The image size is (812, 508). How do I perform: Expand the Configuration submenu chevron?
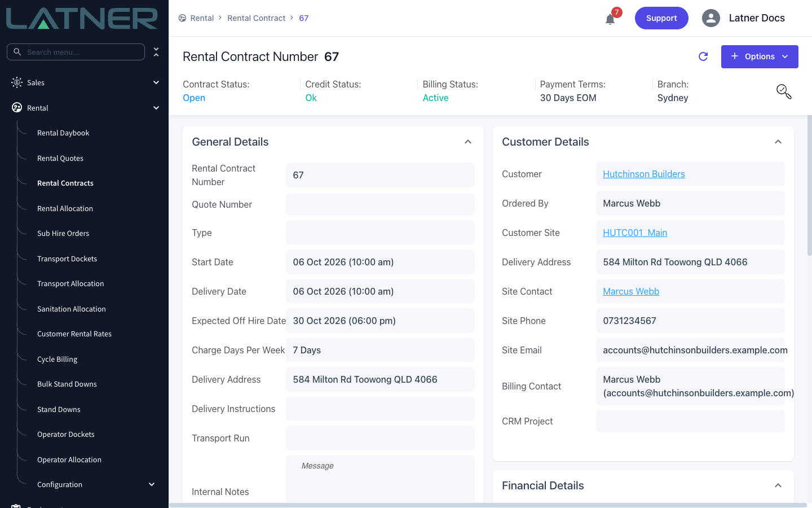click(x=152, y=484)
